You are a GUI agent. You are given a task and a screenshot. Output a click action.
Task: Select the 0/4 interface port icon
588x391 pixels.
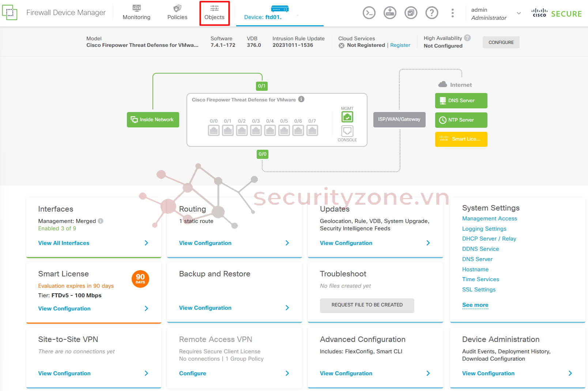coord(270,130)
